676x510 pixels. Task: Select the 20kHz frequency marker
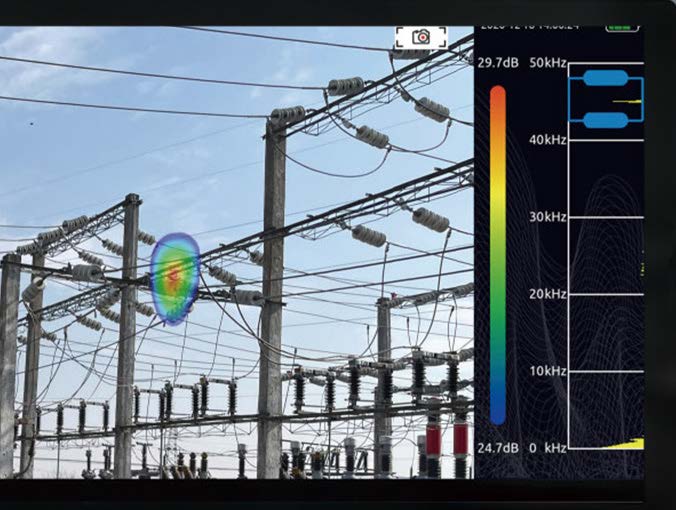coord(548,294)
